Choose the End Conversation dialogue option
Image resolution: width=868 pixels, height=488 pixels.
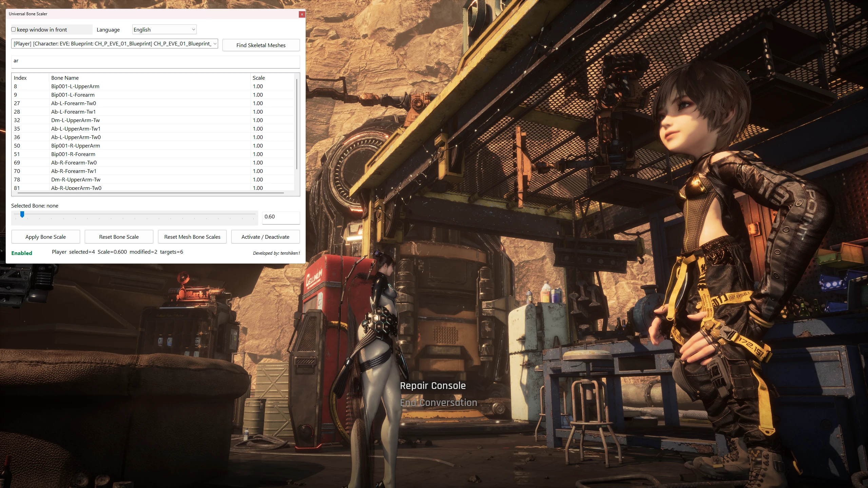(439, 403)
